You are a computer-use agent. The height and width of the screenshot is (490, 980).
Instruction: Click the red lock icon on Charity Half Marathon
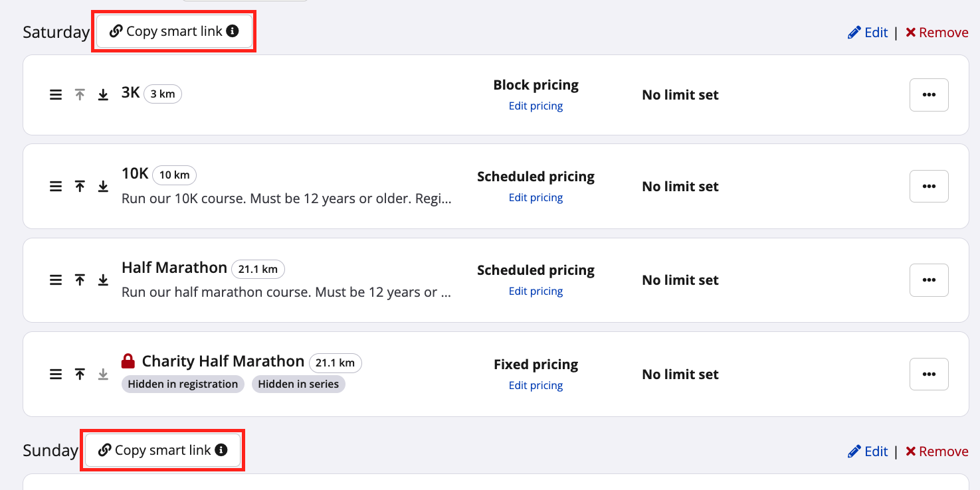(x=128, y=361)
